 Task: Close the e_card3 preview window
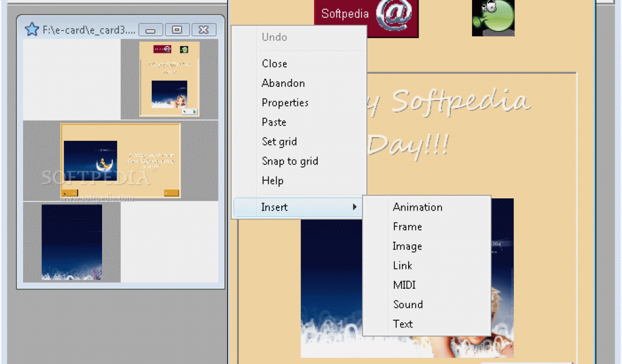tap(204, 30)
